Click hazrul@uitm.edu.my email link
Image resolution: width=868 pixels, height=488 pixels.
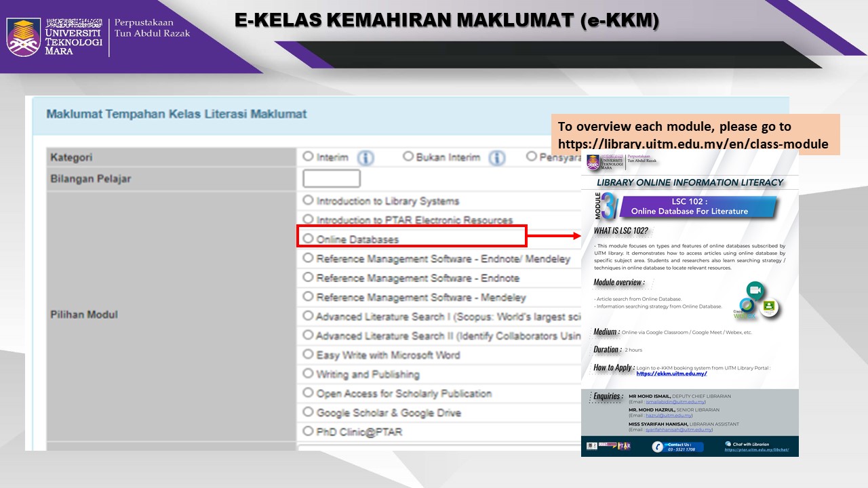click(x=668, y=414)
